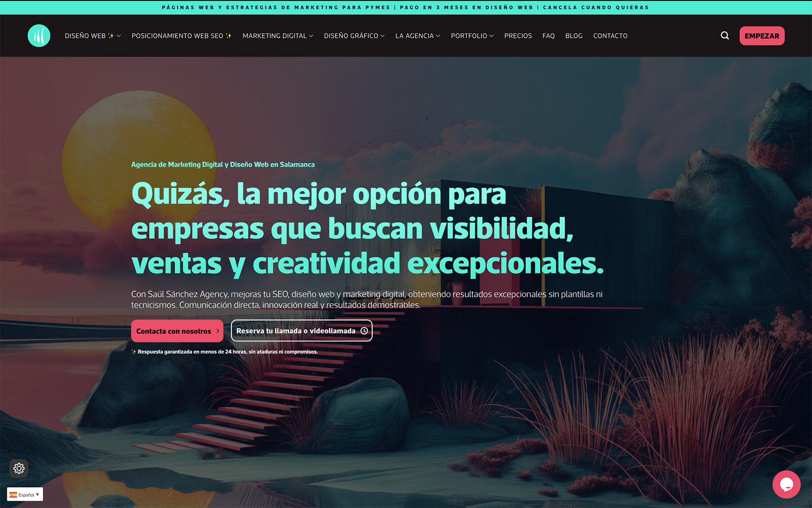Click the 'Respuesta garantizada en menos de 24 horas' note
This screenshot has height=508, width=812.
tap(225, 352)
